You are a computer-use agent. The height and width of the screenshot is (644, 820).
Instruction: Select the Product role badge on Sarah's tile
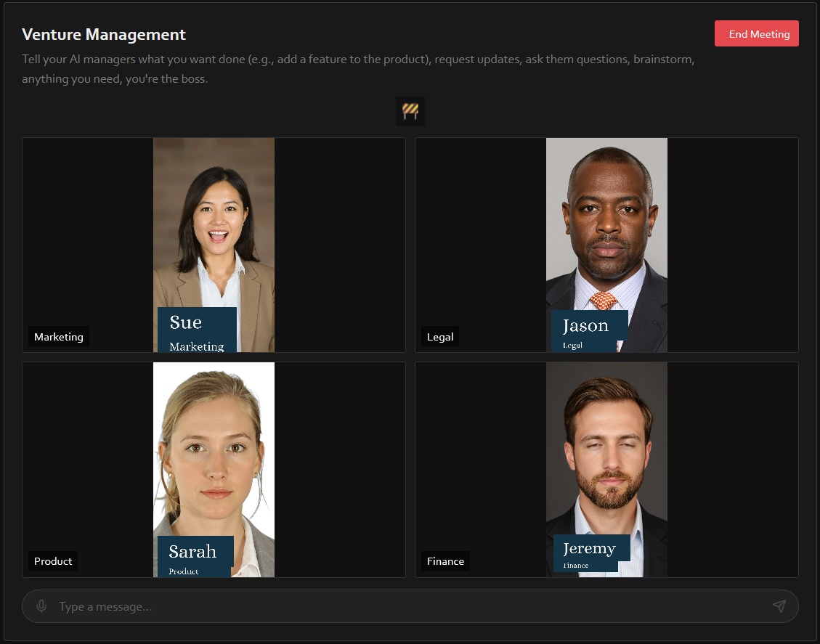click(52, 561)
